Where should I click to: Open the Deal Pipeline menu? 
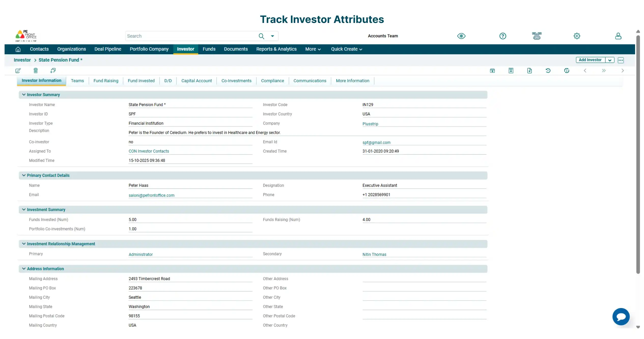click(x=108, y=49)
